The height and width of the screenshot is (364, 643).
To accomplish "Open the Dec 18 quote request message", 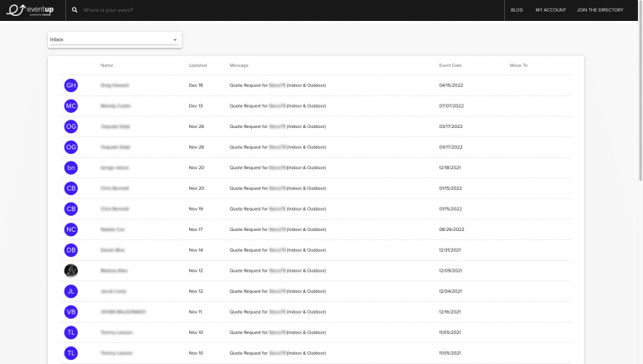I will [x=278, y=85].
